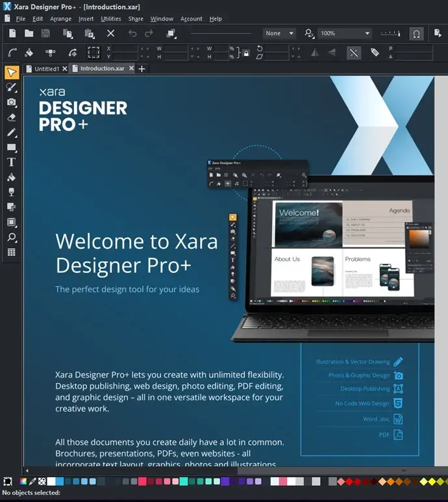Open the rainbow color editor icon

point(23,481)
